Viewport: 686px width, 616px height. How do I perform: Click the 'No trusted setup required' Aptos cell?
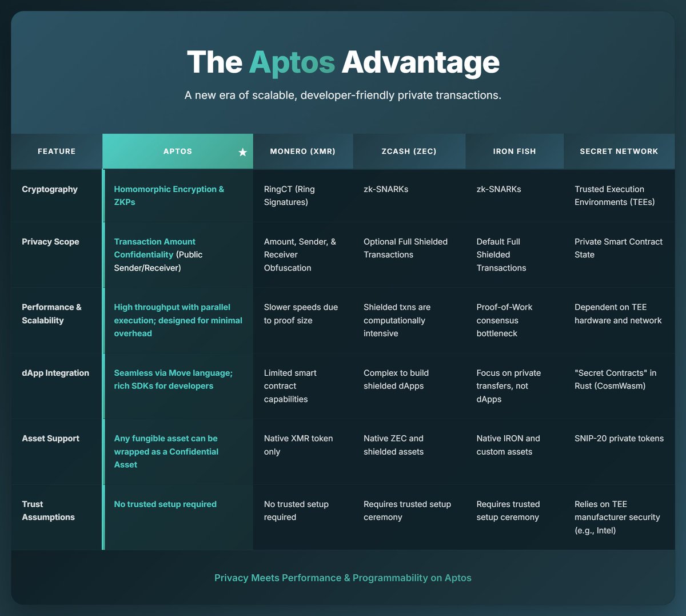pyautogui.click(x=166, y=504)
